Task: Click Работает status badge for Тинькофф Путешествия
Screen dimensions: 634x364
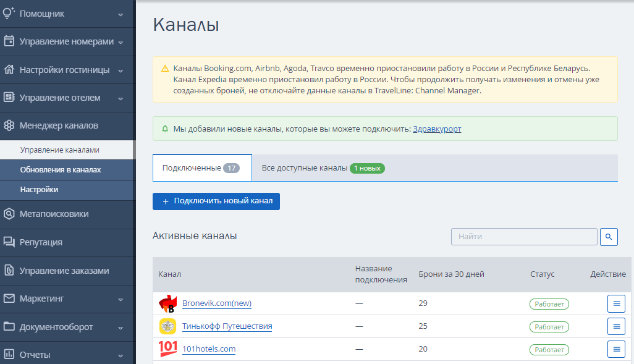Action: (549, 327)
